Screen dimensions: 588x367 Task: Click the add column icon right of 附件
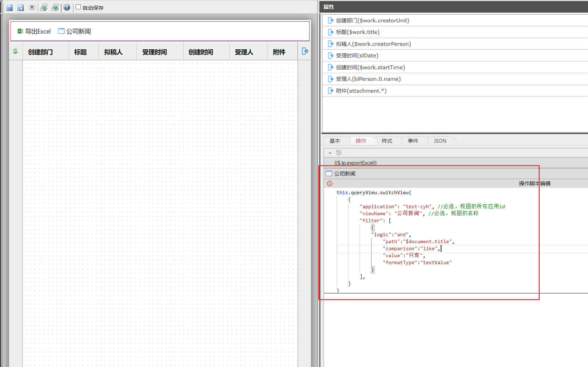[x=305, y=51]
